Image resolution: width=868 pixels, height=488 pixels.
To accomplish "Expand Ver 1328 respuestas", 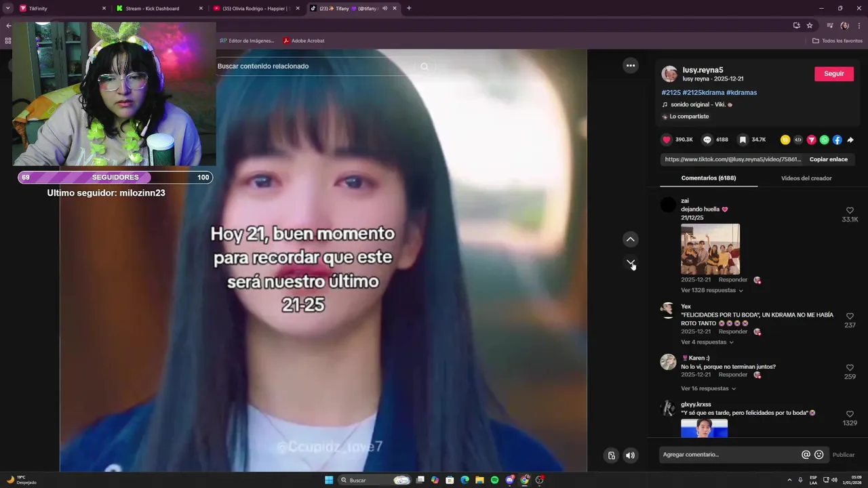I will pos(712,290).
